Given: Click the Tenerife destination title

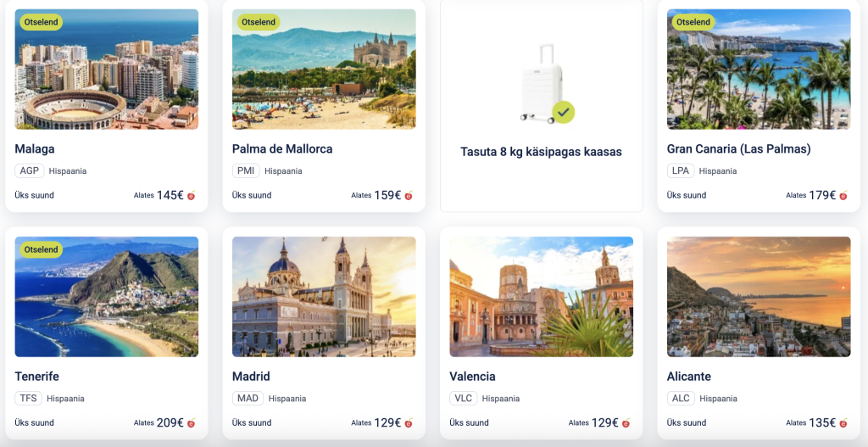Looking at the screenshot, I should point(36,376).
